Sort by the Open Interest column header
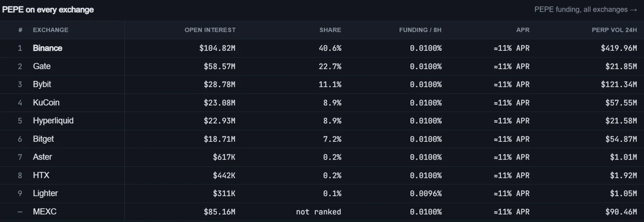 (x=210, y=30)
